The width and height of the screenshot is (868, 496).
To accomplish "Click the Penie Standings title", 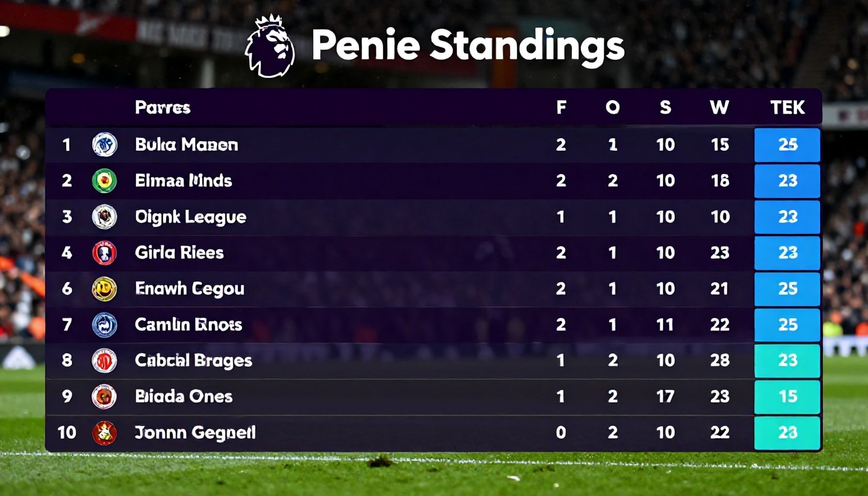I will [x=468, y=45].
